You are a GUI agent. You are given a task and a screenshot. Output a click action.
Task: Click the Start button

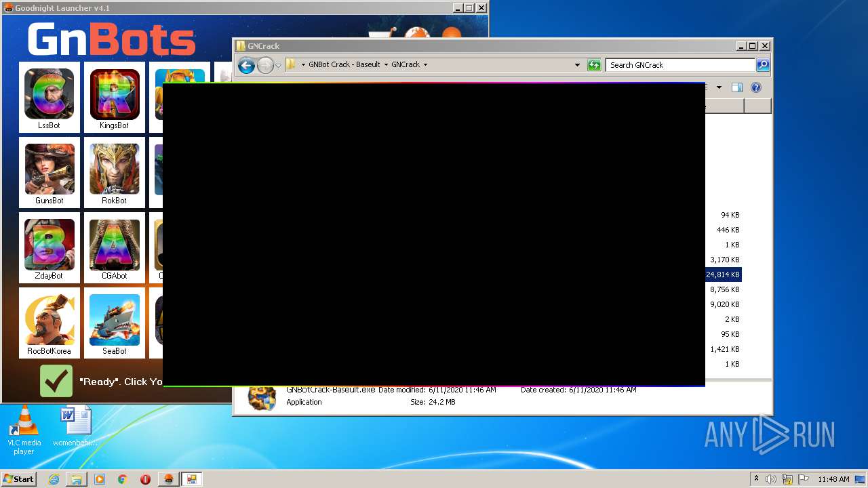(19, 479)
